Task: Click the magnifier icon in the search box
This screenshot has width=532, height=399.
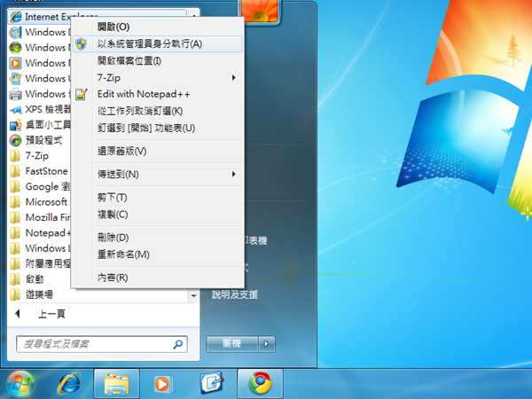Action: click(x=178, y=344)
